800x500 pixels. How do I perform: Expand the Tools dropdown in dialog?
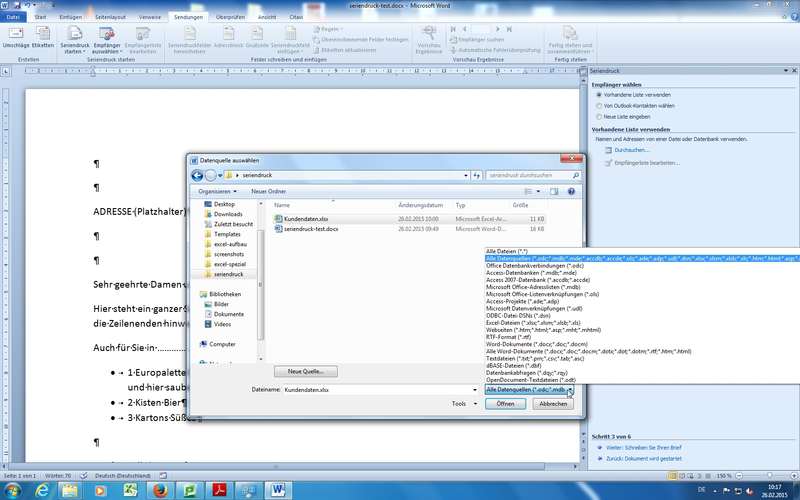(x=461, y=404)
